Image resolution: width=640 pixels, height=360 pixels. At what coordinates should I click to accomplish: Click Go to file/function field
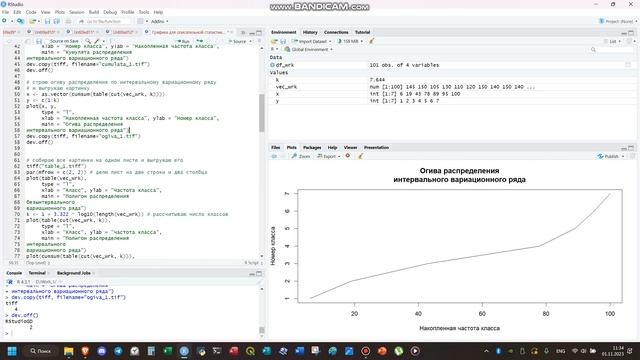click(104, 21)
